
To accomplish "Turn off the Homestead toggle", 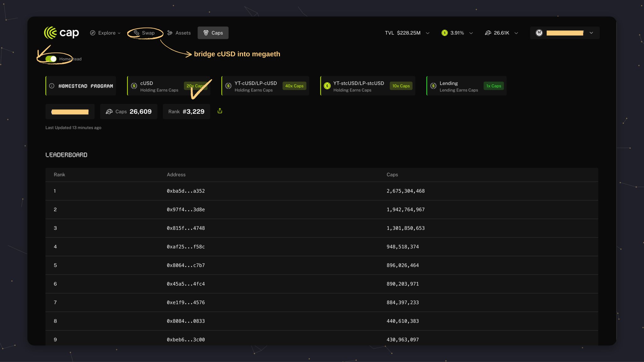I will pos(51,59).
